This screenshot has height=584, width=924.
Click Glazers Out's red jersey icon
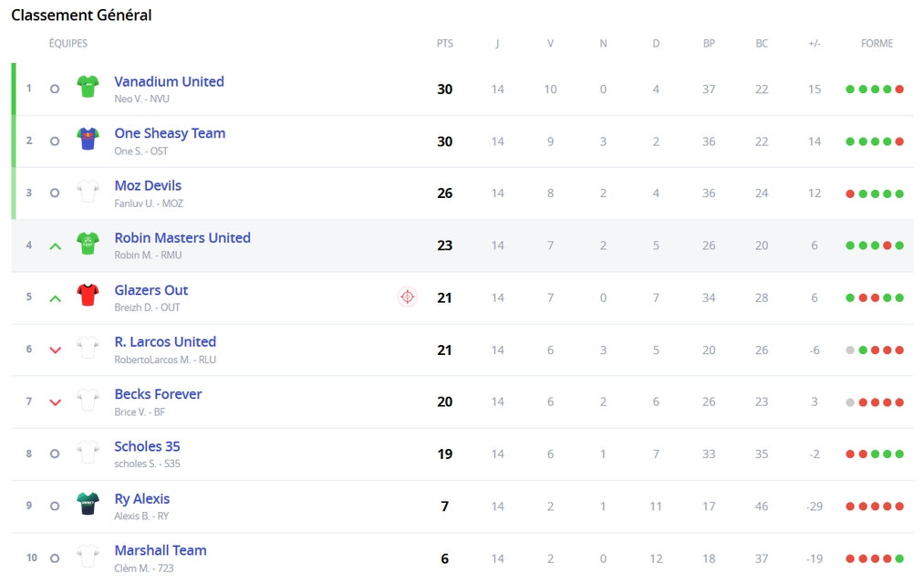click(88, 296)
